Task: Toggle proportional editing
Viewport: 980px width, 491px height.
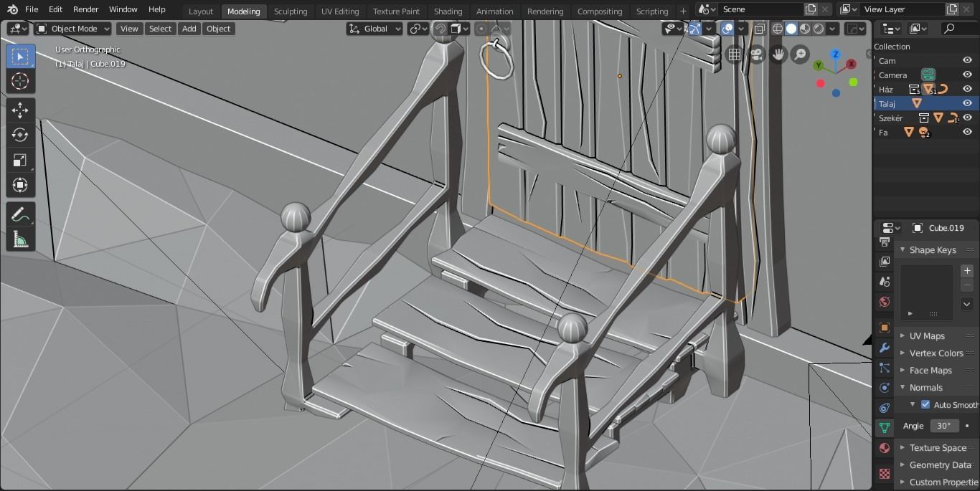Action: 481,29
